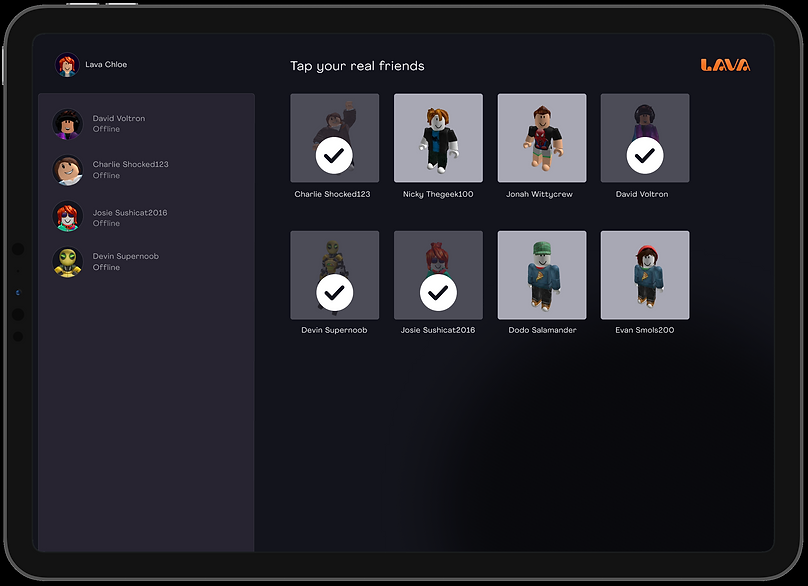Click the LAVA logo

click(x=725, y=65)
